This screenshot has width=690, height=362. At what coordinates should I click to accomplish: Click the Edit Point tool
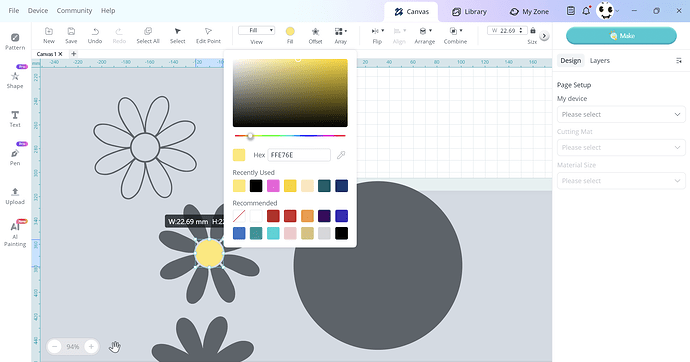(208, 36)
